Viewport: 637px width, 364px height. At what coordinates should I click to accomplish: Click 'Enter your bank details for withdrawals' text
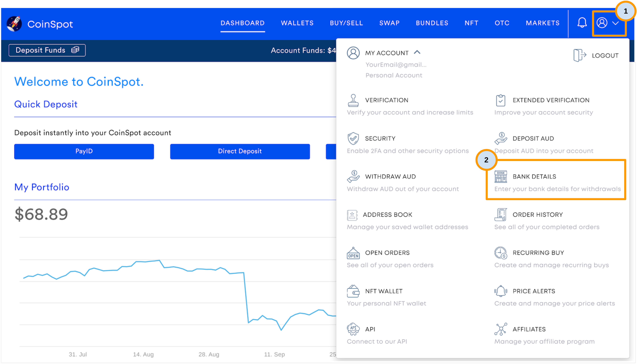[557, 189]
